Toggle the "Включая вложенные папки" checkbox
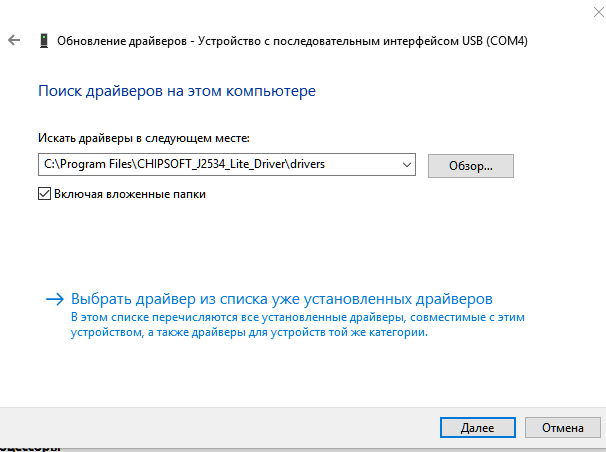The image size is (606, 452). point(44,195)
